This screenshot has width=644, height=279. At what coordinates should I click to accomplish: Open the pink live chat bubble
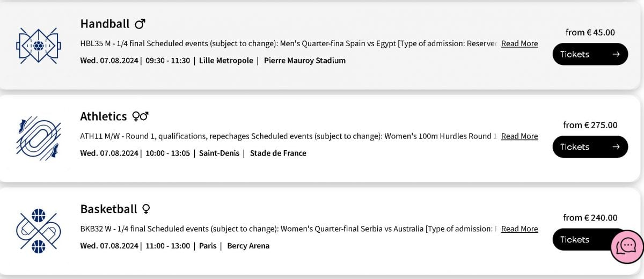point(627,246)
